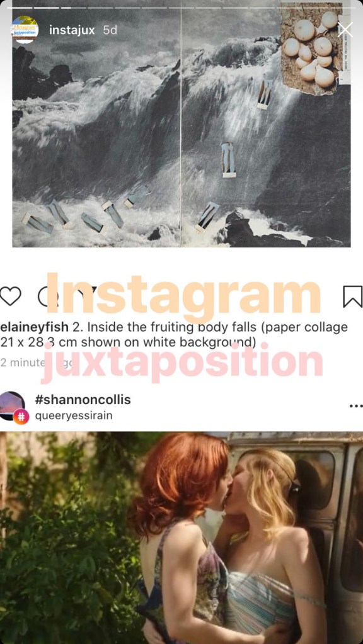Close the instajux story with X
This screenshot has height=644, width=363.
tap(345, 30)
